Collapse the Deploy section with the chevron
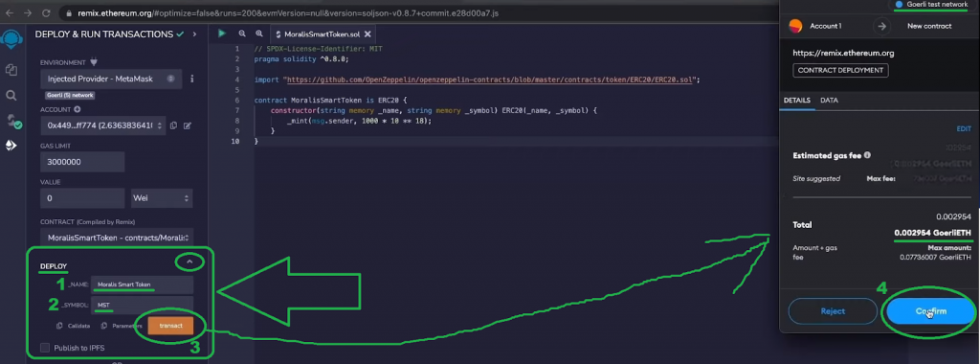 click(x=190, y=262)
